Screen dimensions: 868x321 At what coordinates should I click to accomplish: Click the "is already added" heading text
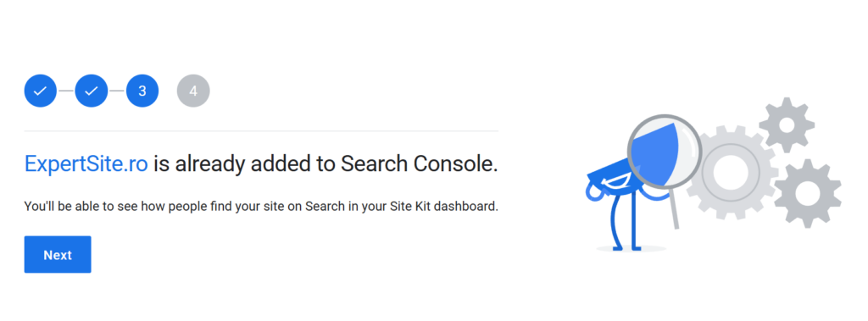pos(229,163)
